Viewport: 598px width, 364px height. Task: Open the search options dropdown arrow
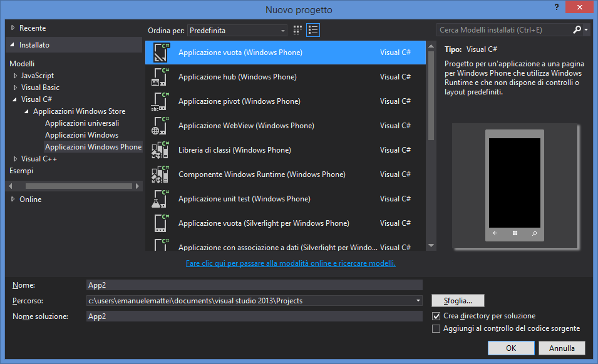point(586,29)
